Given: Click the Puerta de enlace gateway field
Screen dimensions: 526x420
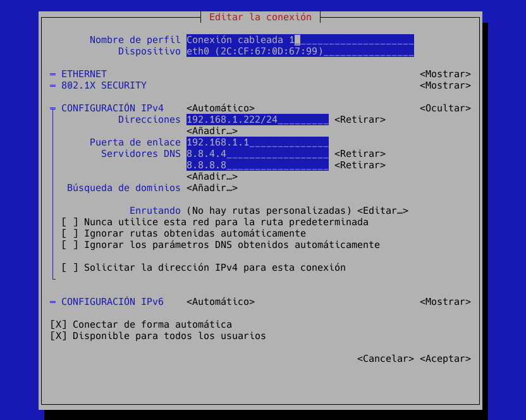Looking at the screenshot, I should tap(257, 142).
